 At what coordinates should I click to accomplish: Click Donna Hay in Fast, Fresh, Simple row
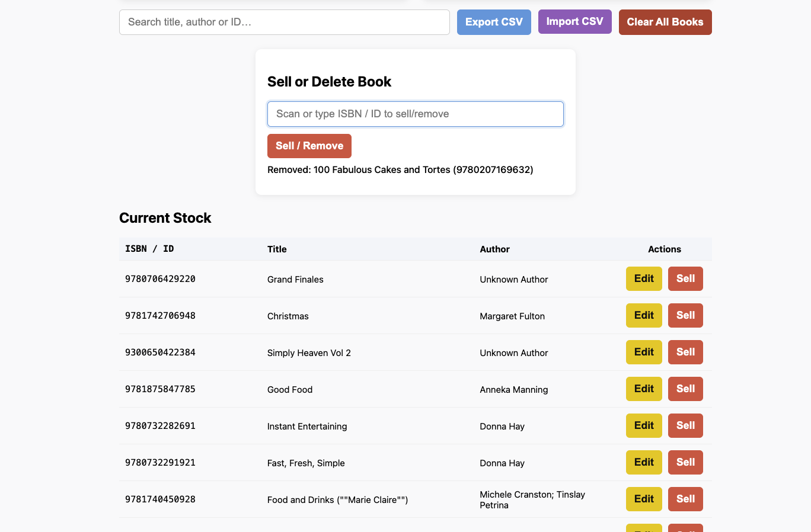point(502,463)
